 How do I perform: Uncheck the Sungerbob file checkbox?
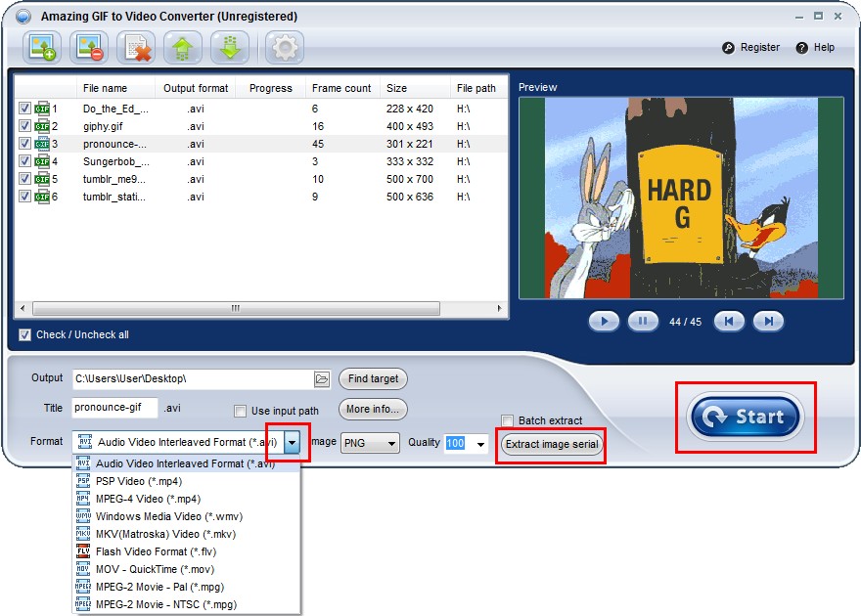click(24, 160)
